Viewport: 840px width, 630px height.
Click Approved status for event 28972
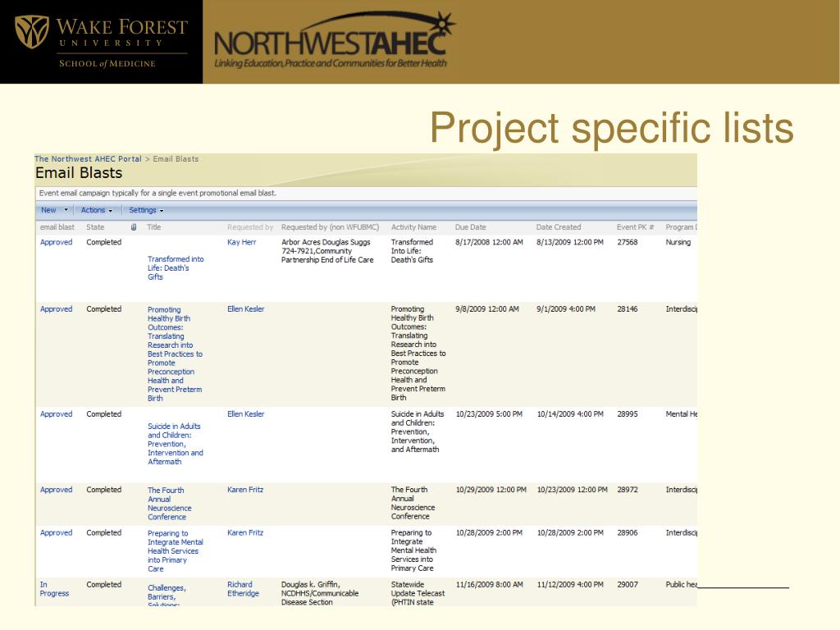[x=57, y=490]
